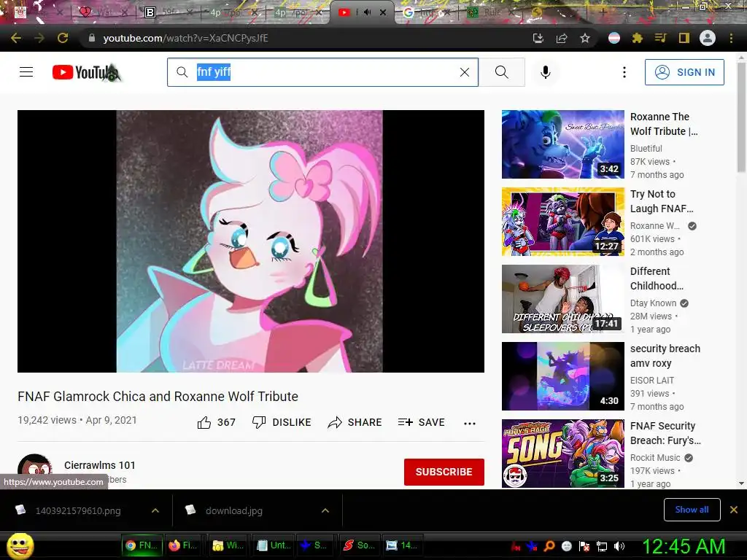
Task: Bookmark this page with the star
Action: 585,38
